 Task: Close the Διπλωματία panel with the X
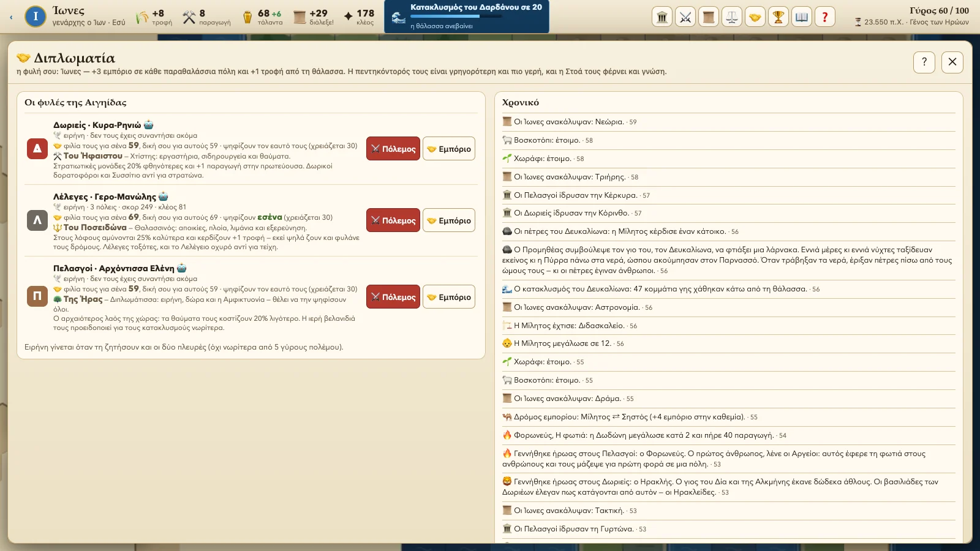[x=952, y=62]
